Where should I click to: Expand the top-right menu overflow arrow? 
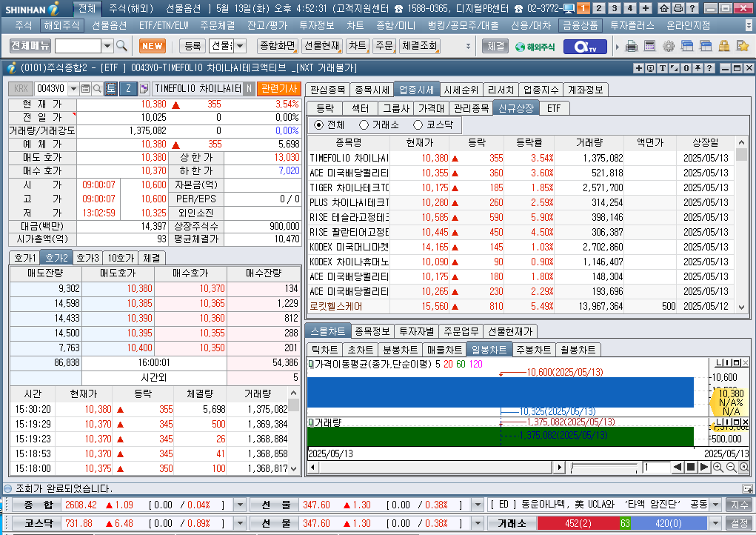749,25
